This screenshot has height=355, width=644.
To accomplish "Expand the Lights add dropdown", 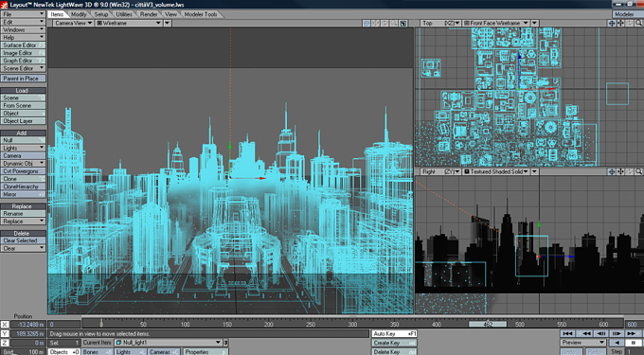I will [23, 148].
